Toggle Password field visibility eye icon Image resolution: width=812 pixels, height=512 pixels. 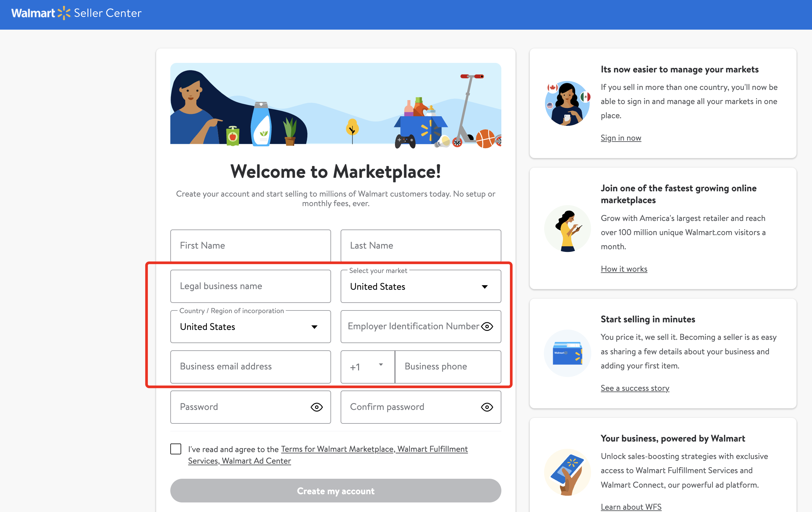click(316, 407)
